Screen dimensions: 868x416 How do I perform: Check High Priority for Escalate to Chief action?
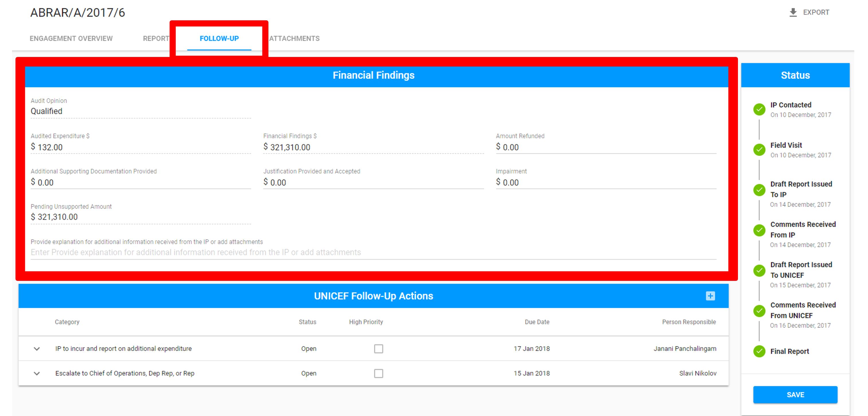coord(378,373)
